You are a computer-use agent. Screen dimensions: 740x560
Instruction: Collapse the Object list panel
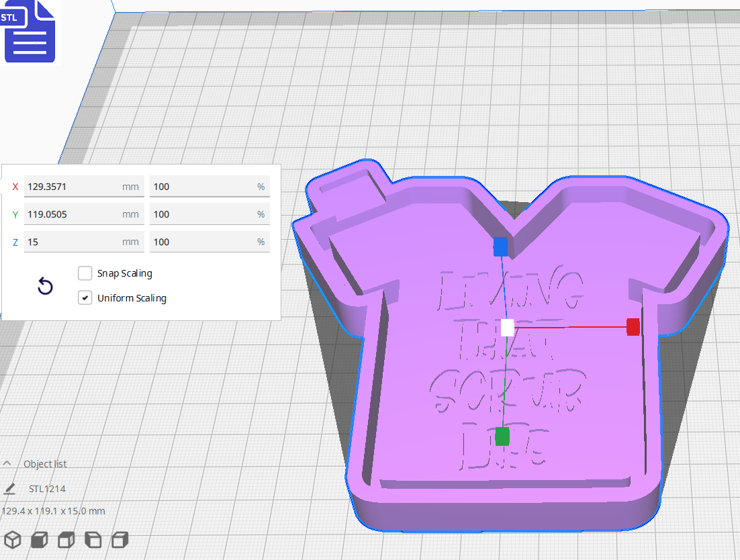7,463
